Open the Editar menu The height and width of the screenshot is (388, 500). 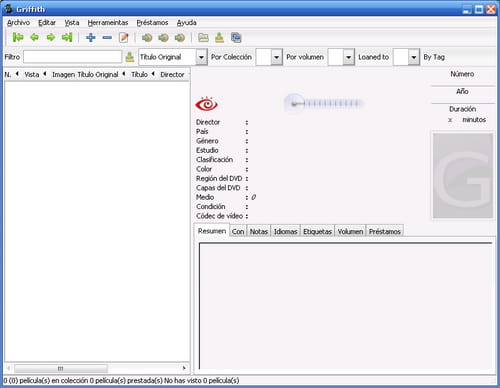click(x=47, y=23)
